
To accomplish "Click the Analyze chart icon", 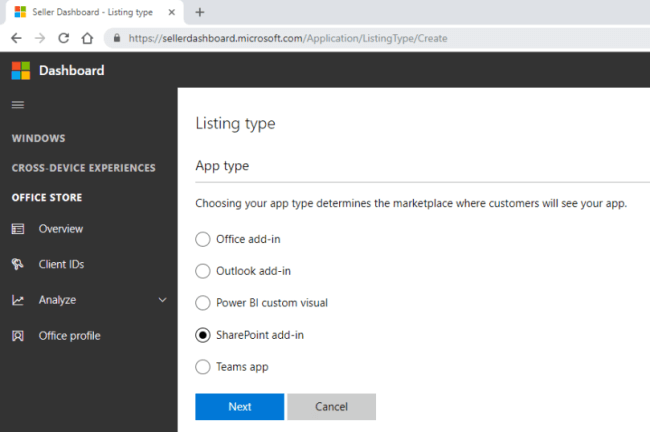I will click(x=18, y=300).
